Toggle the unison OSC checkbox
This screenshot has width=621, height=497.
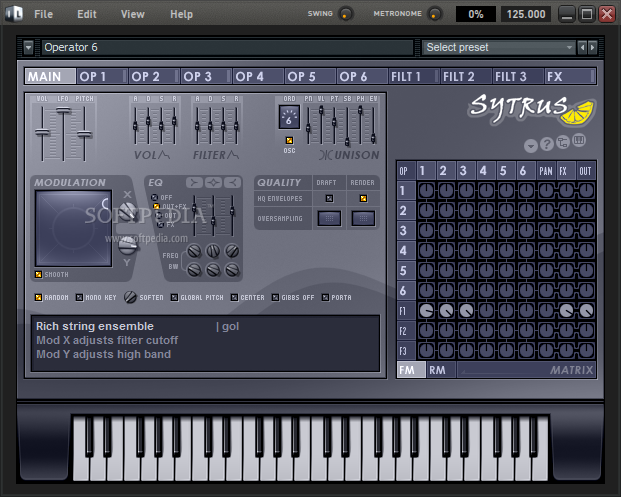click(290, 141)
